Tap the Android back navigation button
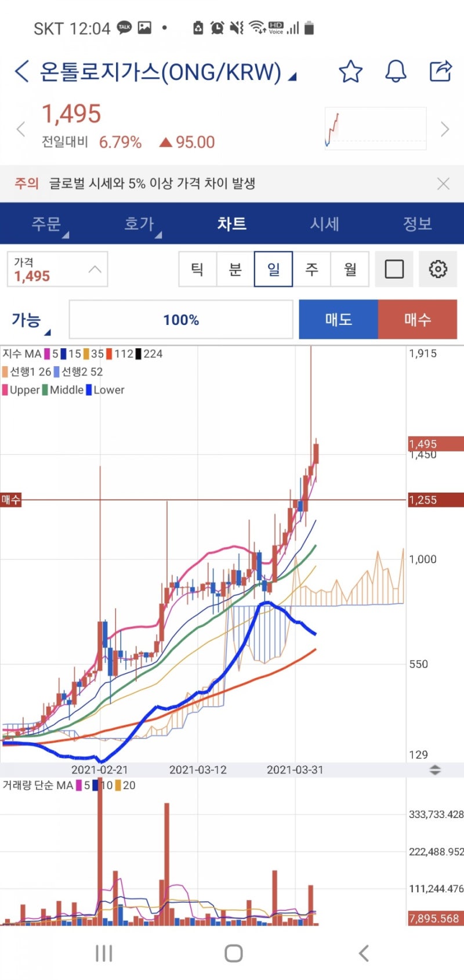This screenshot has height=980, width=464. pos(363,953)
